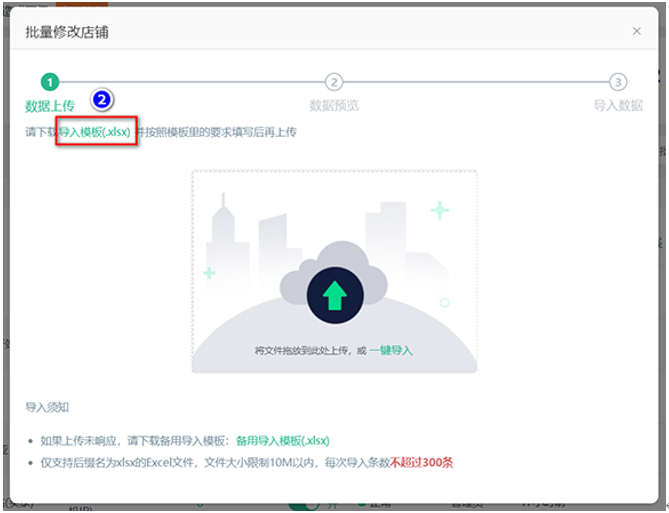Download the 备用导入模板(.xlsx) backup template

click(x=283, y=440)
